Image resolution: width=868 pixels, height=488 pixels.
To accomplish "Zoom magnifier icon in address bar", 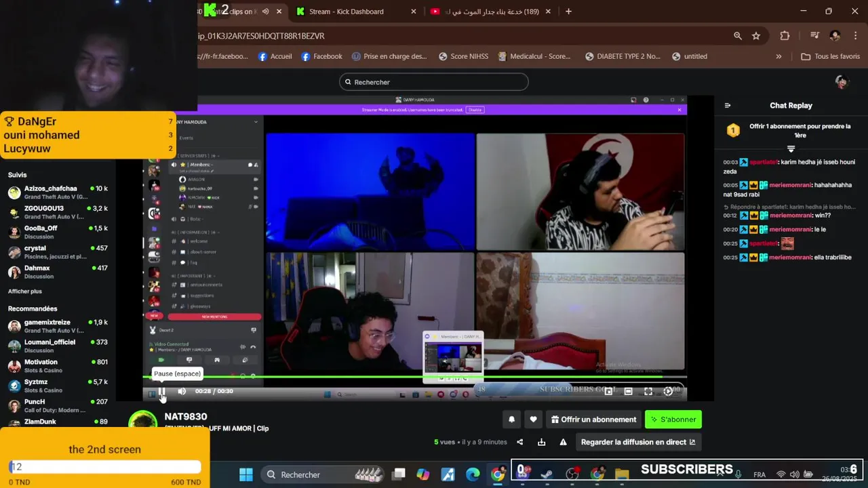I will click(738, 36).
